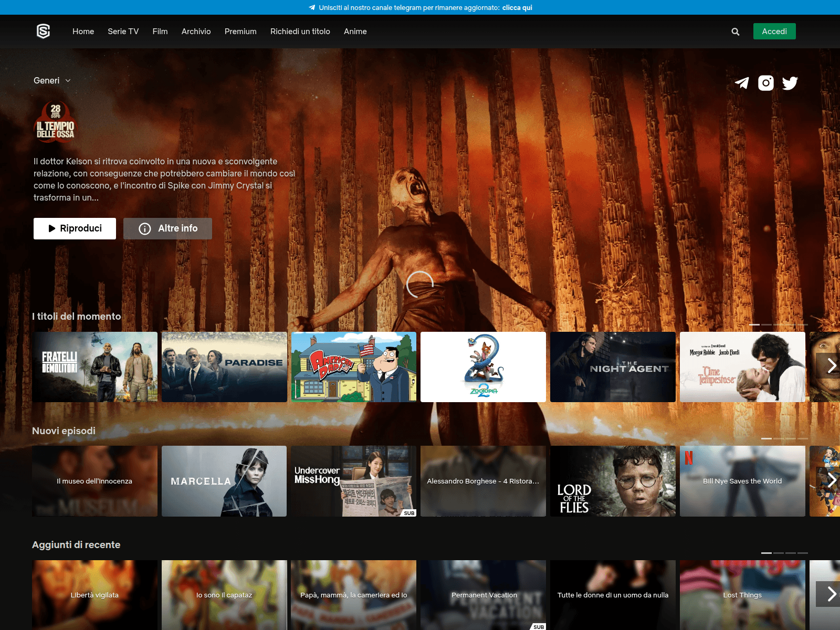Click the Accedi button
Viewport: 840px width, 630px height.
pyautogui.click(x=774, y=31)
